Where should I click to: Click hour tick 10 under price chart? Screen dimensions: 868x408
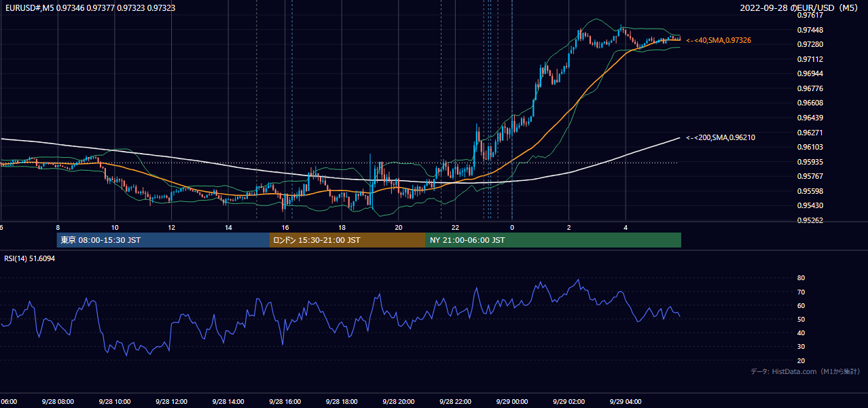(115, 228)
